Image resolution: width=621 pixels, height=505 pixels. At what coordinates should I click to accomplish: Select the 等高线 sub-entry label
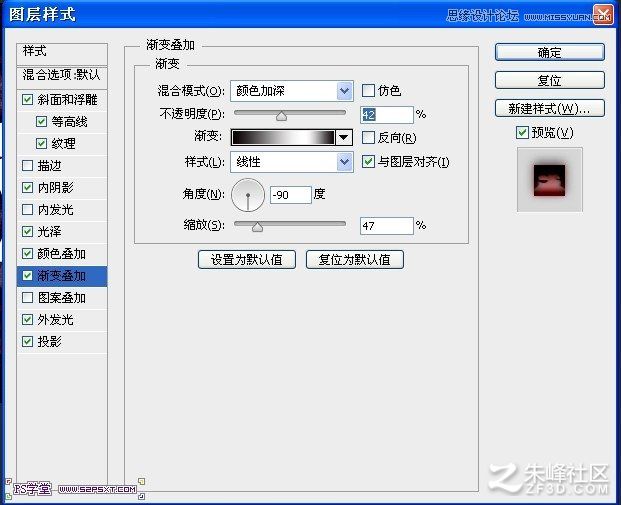[x=69, y=122]
